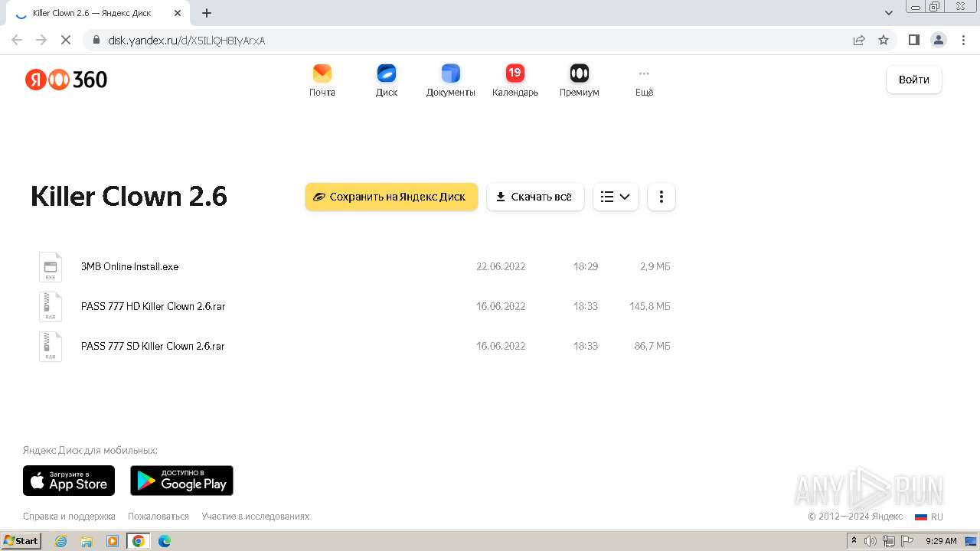Select file name 3MB Online Install.exe
This screenshot has height=551, width=980.
click(x=129, y=267)
